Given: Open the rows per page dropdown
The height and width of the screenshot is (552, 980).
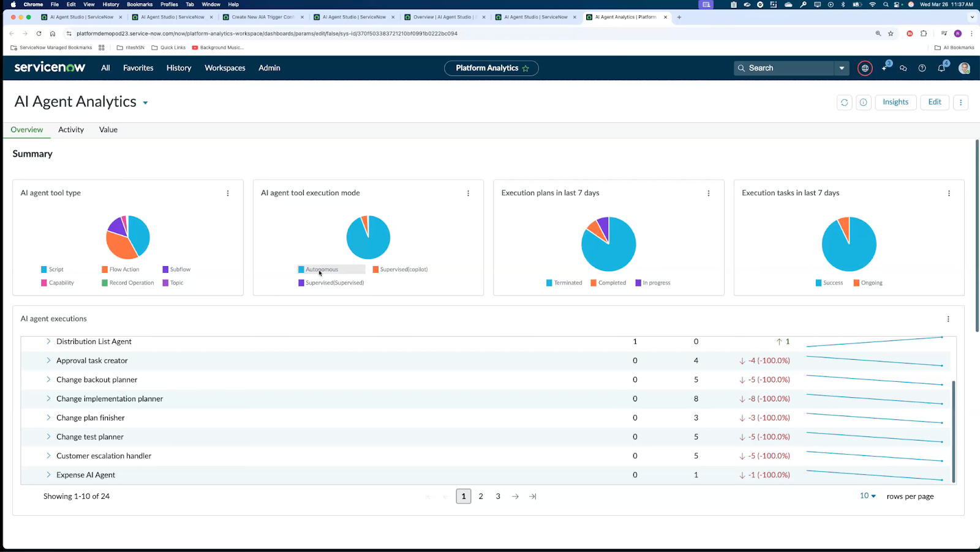Looking at the screenshot, I should [868, 496].
